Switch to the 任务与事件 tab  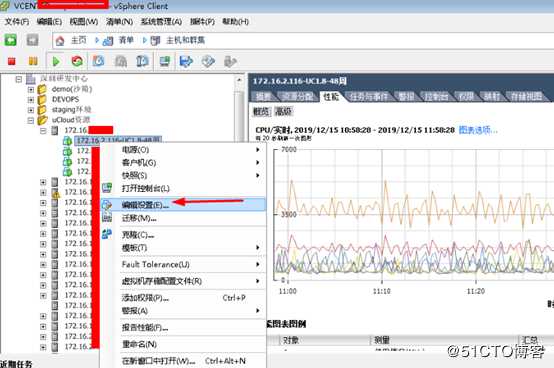point(369,96)
